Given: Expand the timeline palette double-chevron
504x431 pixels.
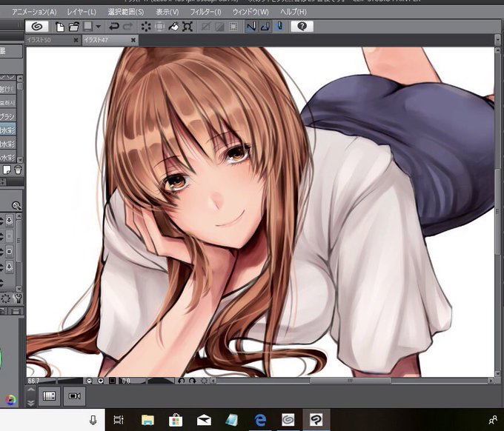Looking at the screenshot, I should (31, 402).
